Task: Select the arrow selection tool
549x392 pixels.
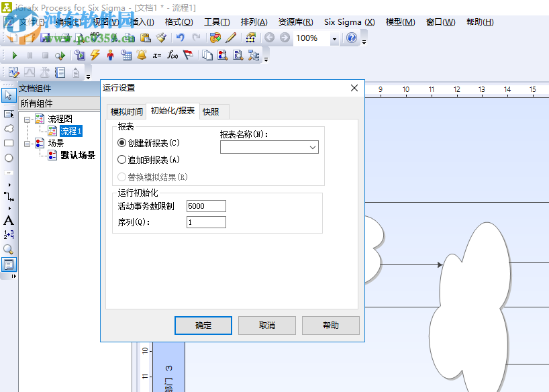Action: 9,96
